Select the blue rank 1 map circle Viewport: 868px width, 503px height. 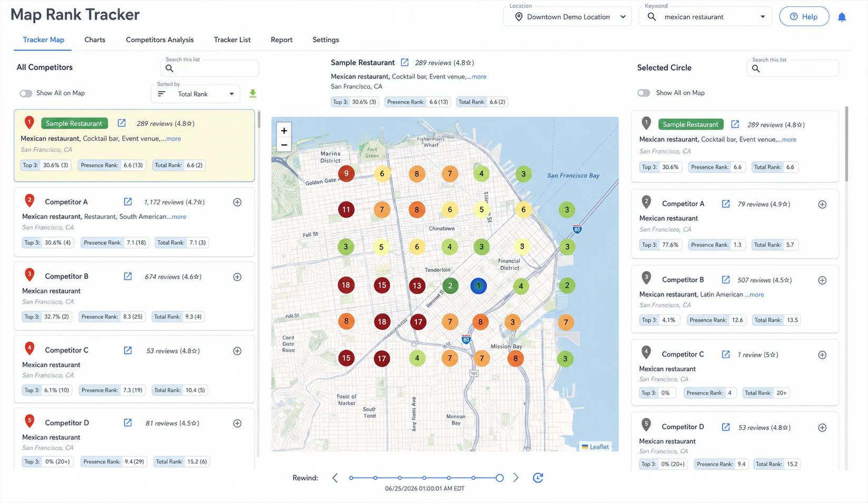[479, 286]
